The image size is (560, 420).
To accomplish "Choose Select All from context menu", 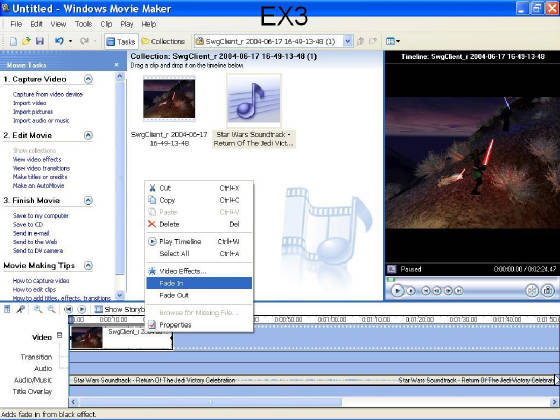I will pos(199,254).
